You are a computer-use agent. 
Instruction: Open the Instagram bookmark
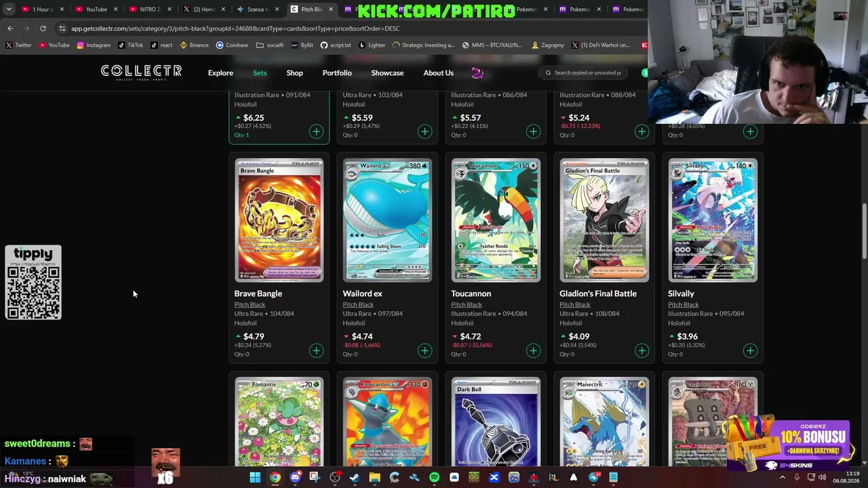coord(94,45)
